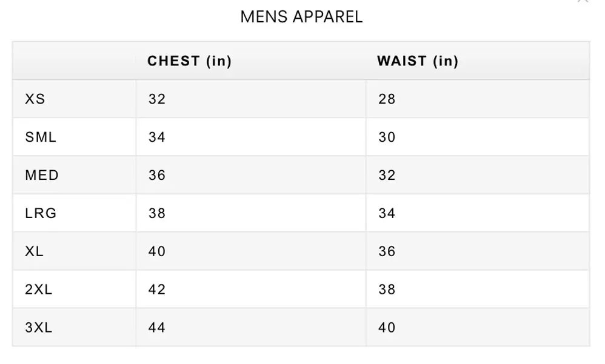Click the MENS APPAREL title
Screen dimensions: 605x364
(x=301, y=17)
